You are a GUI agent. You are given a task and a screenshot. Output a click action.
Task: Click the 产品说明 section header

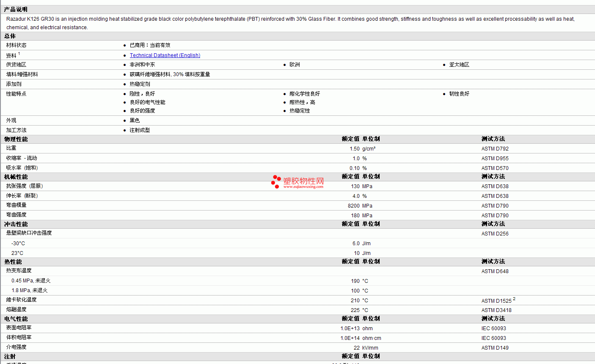click(x=16, y=9)
